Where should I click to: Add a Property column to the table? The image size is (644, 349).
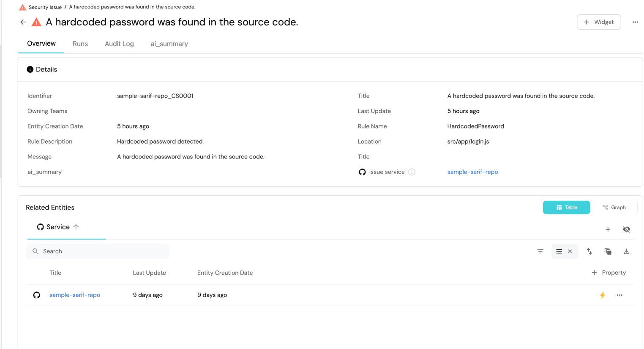click(609, 273)
